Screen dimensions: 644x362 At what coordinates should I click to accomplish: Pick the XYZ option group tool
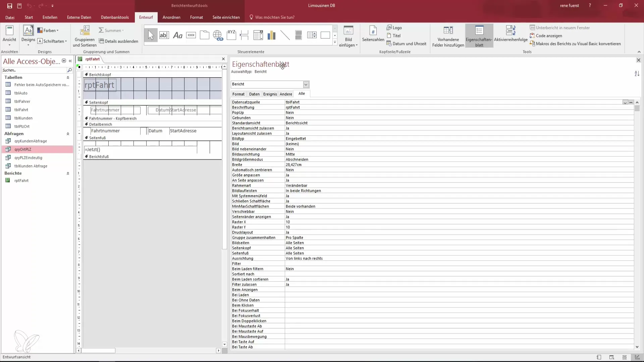tap(231, 35)
